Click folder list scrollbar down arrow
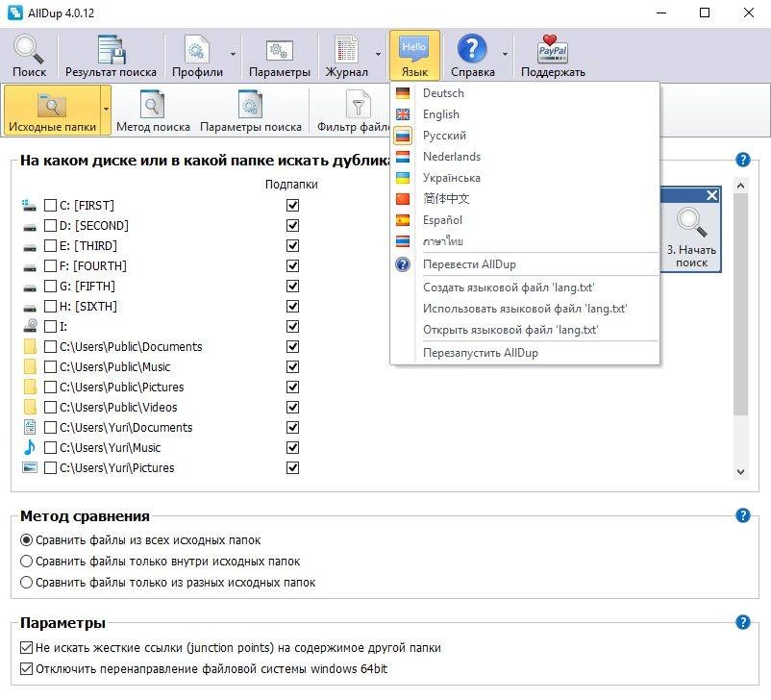Screen dimensions: 771x700 click(740, 472)
